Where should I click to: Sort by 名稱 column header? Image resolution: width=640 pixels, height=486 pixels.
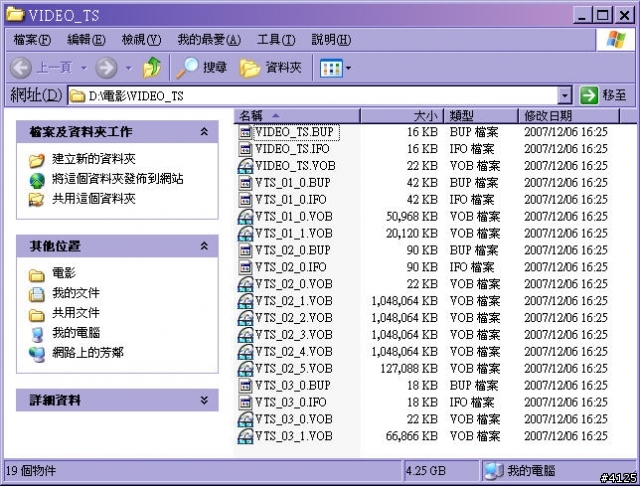pos(297,116)
